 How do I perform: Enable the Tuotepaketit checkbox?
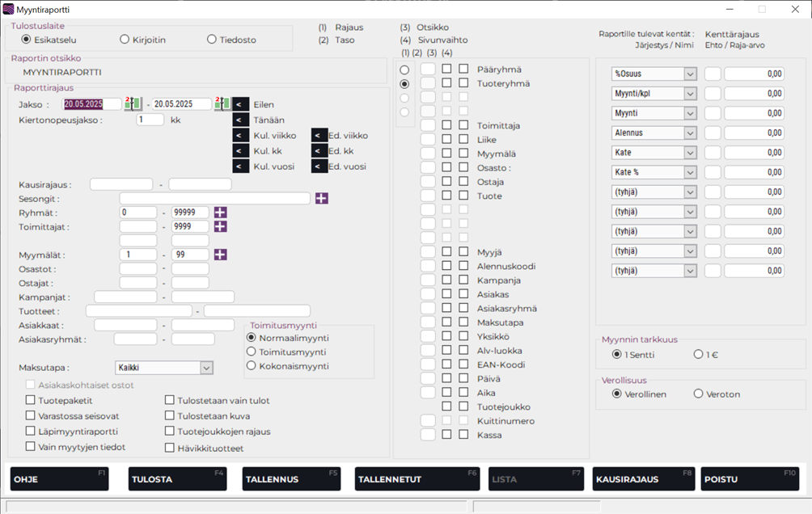31,400
